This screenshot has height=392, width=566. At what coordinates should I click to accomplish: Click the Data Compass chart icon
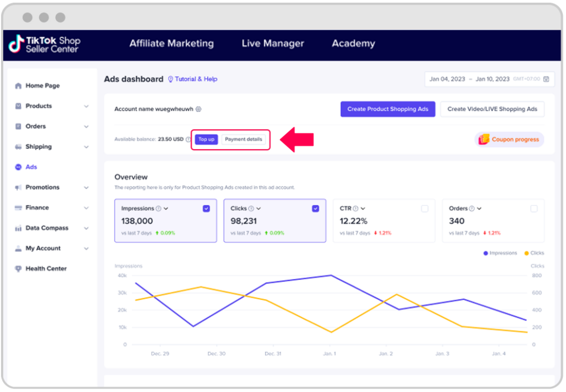[x=18, y=228]
